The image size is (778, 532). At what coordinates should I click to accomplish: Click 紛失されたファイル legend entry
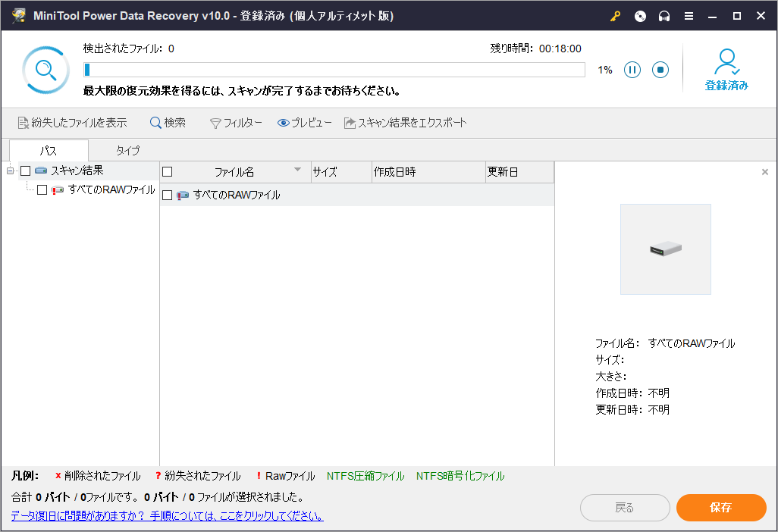click(198, 476)
